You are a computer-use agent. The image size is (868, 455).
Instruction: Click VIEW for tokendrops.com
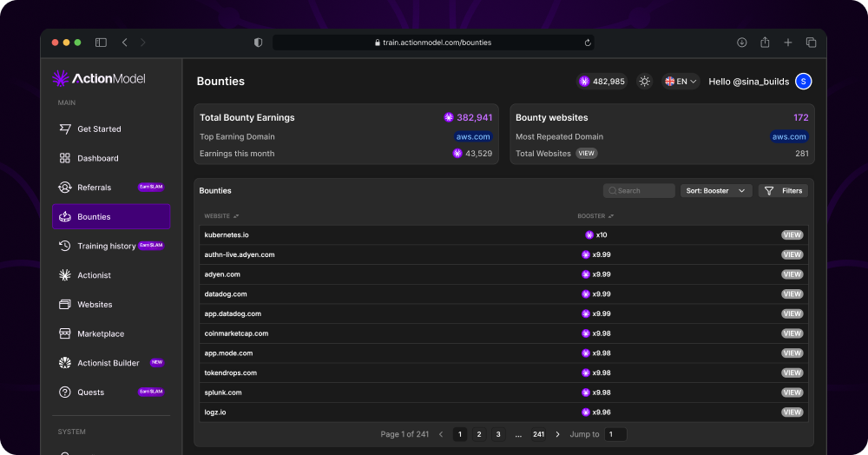792,373
